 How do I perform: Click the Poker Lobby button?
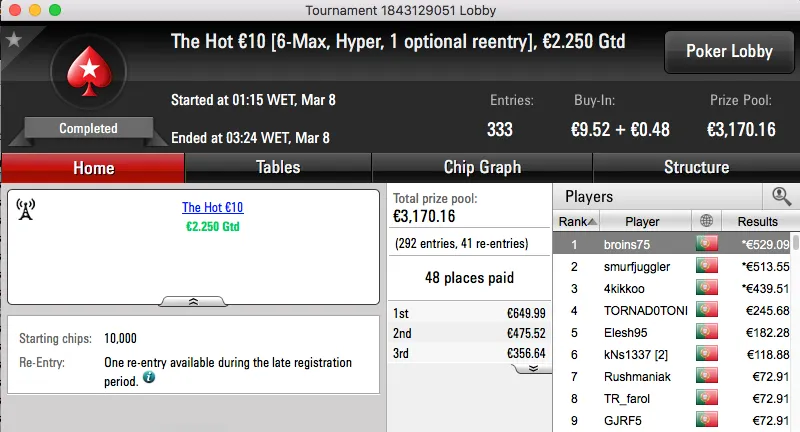[x=727, y=52]
